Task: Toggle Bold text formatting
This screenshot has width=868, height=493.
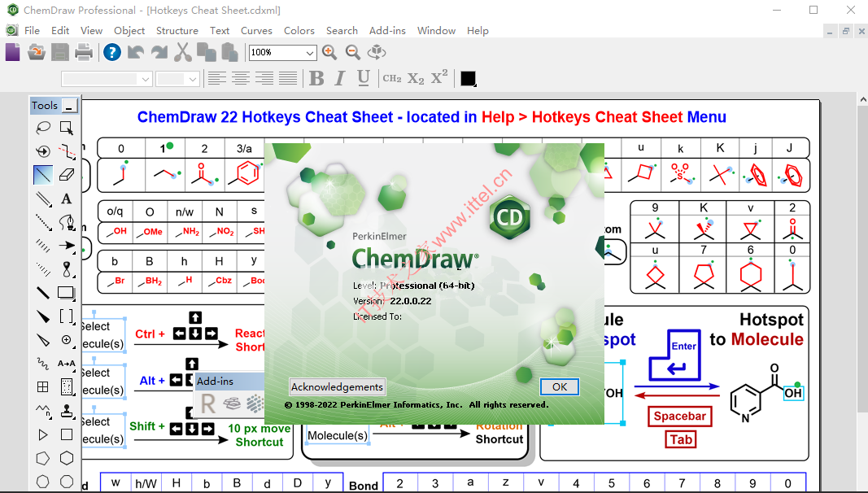Action: point(316,79)
